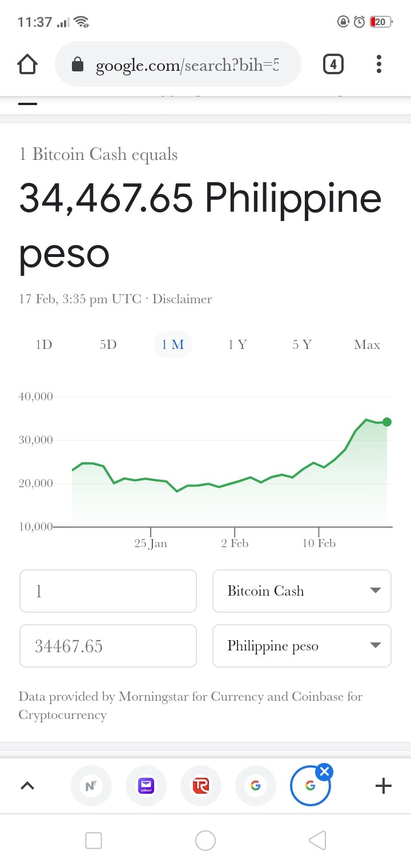Switch to the NF tab icon
The height and width of the screenshot is (868, 411).
(x=91, y=786)
